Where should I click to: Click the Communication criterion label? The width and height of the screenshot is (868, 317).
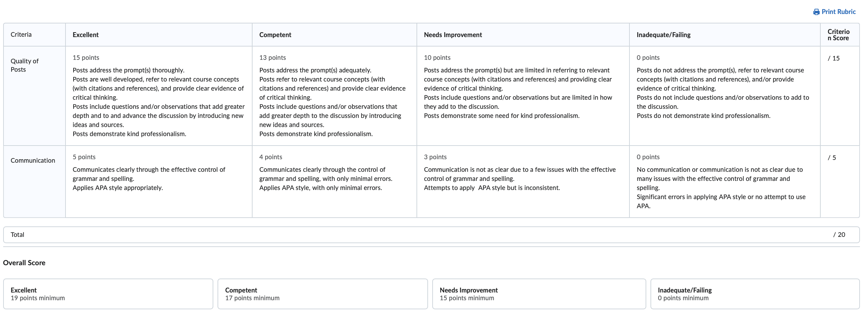33,161
